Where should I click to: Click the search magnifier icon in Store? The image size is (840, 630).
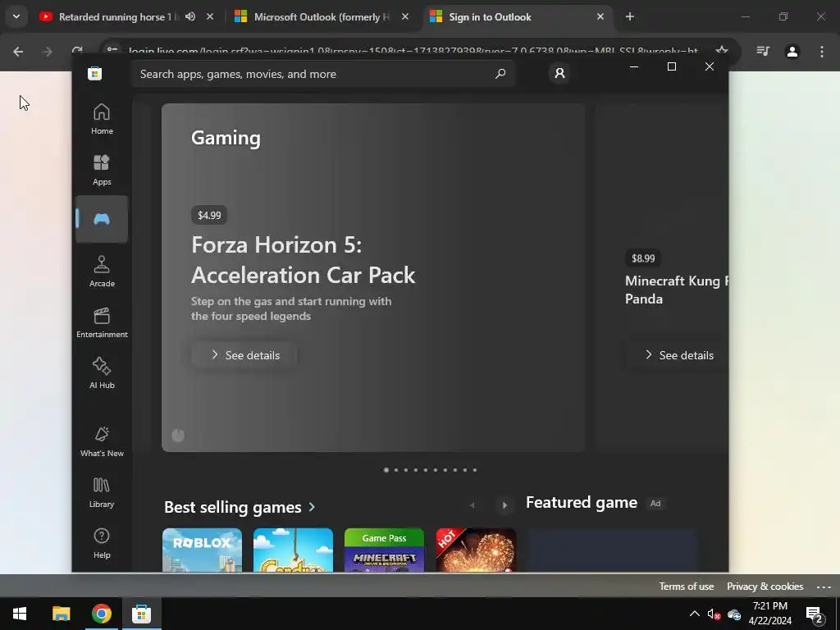[x=500, y=74]
